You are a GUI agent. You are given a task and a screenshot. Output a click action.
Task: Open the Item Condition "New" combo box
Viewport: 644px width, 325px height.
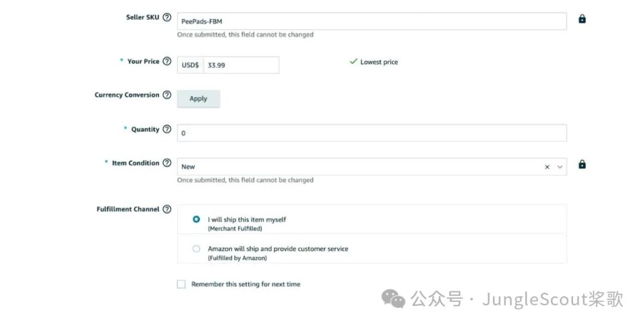pos(358,167)
